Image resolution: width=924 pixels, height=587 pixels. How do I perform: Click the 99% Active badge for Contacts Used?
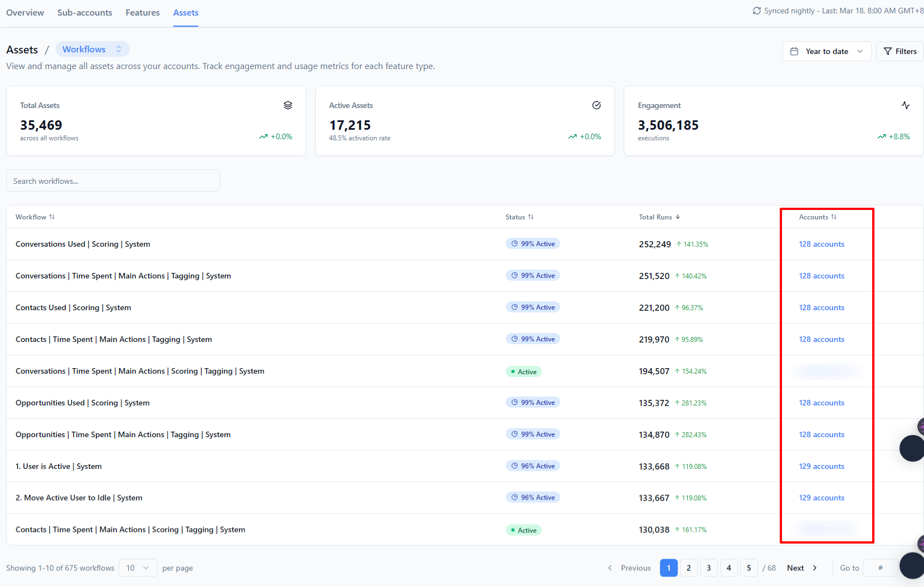click(533, 307)
